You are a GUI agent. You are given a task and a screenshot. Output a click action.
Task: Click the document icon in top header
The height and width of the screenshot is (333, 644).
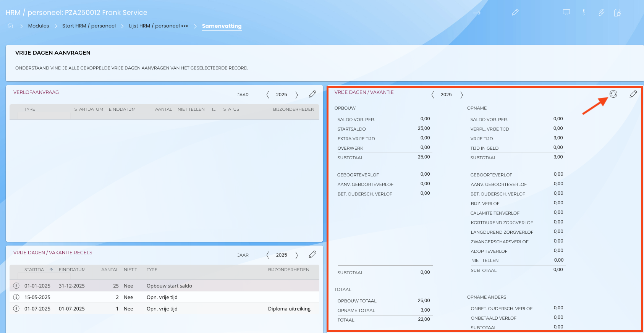[617, 13]
